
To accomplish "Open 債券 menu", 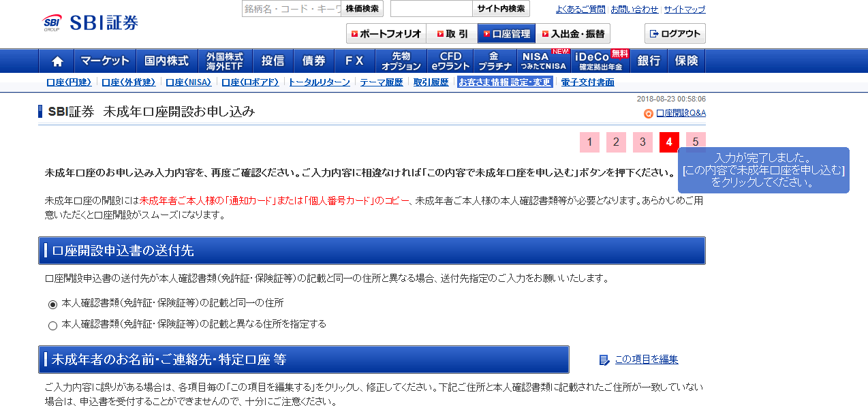I will point(313,61).
